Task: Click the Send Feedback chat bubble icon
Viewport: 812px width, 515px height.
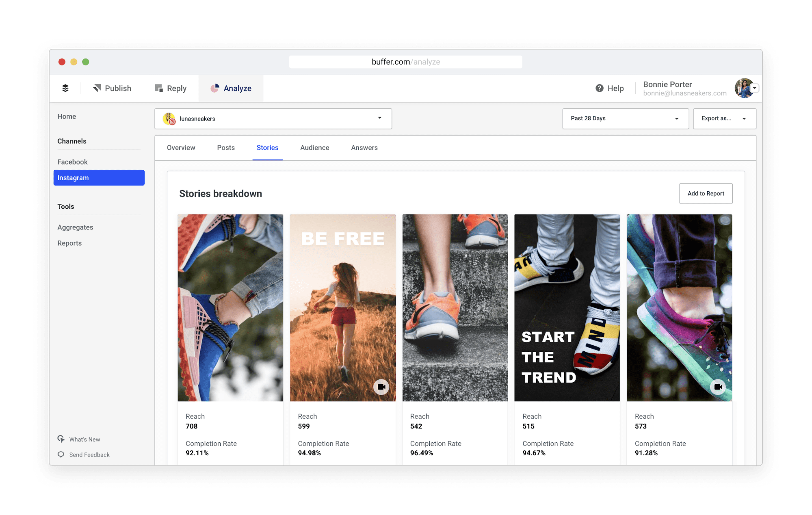Action: click(61, 454)
